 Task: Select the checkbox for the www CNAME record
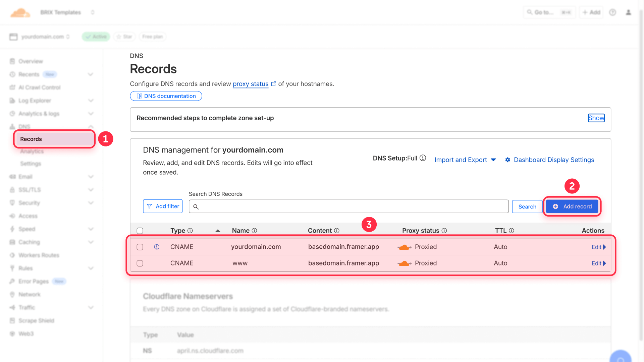pos(140,263)
